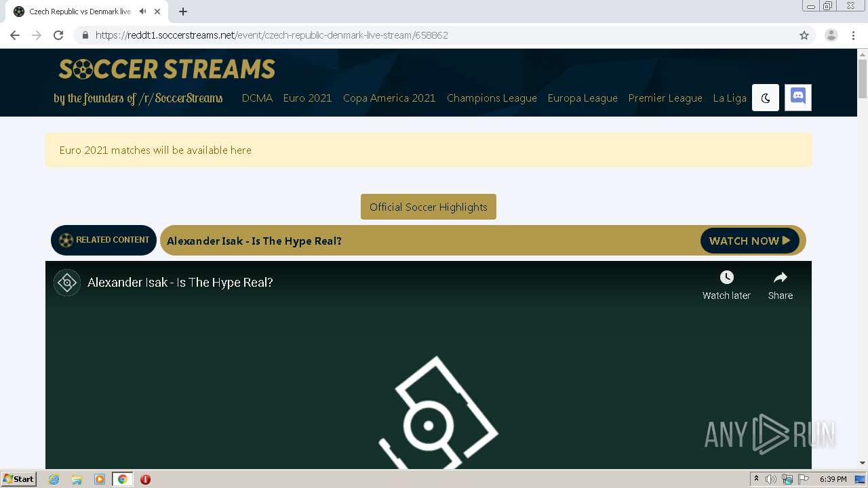
Task: Click 'by the founders of /r/SoccerStreams' tagline
Action: pyautogui.click(x=138, y=98)
